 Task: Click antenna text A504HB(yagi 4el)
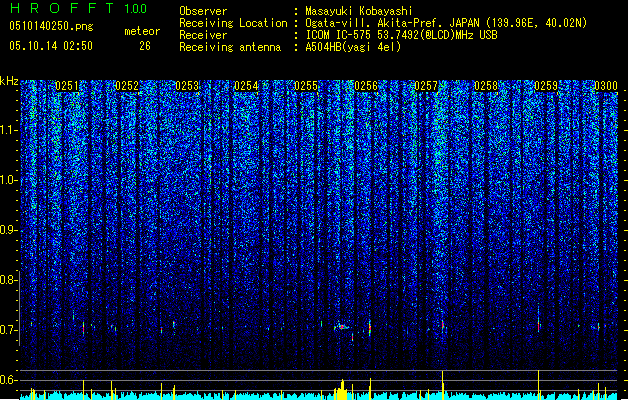(x=353, y=47)
